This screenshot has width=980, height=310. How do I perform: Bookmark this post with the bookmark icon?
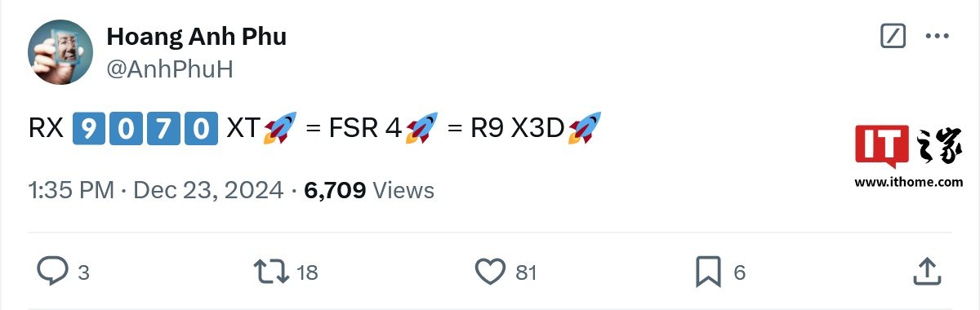click(708, 271)
